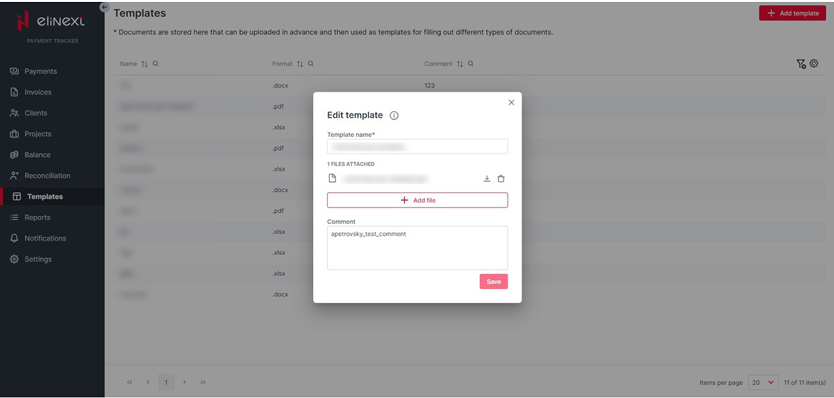Click the Payments sidebar icon
834x398 pixels.
[14, 71]
